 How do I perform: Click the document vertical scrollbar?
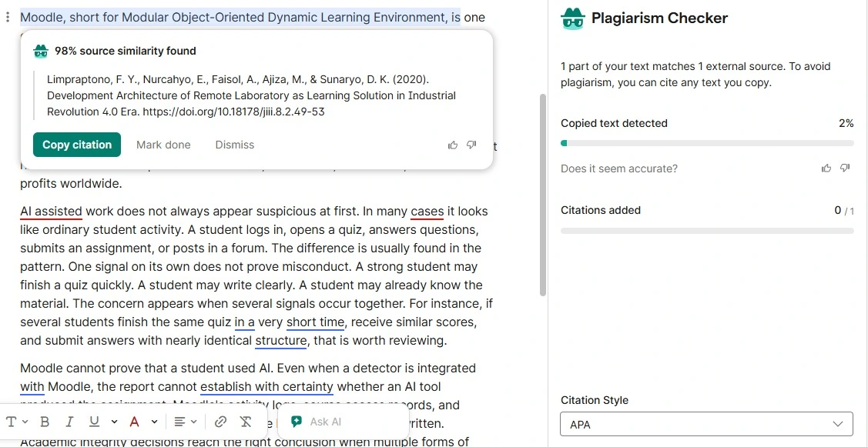[x=542, y=194]
